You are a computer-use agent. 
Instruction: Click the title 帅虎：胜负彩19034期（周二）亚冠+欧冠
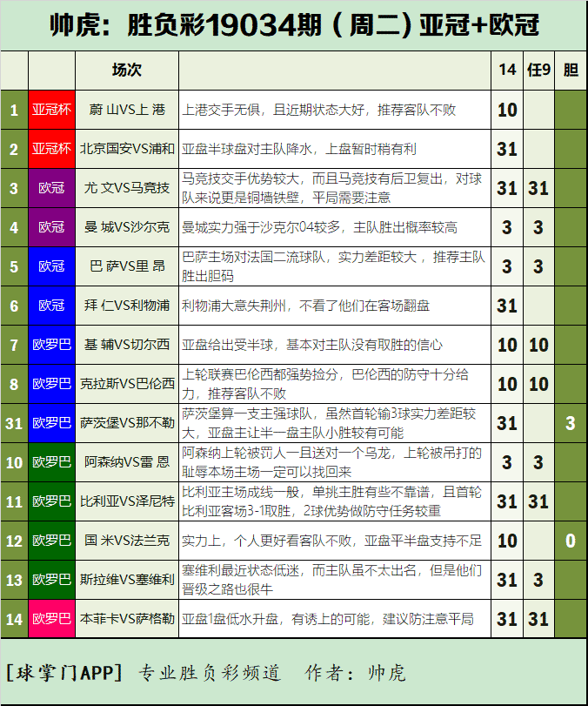pos(294,24)
